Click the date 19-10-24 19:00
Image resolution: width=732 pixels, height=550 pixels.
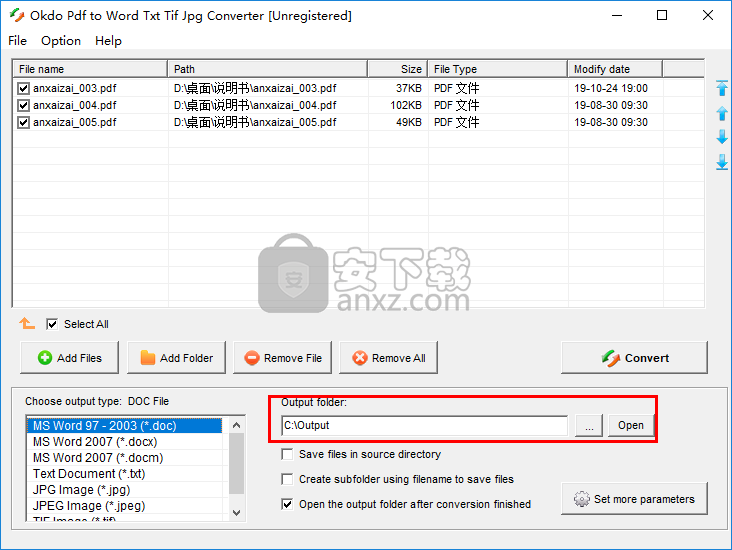pos(611,88)
